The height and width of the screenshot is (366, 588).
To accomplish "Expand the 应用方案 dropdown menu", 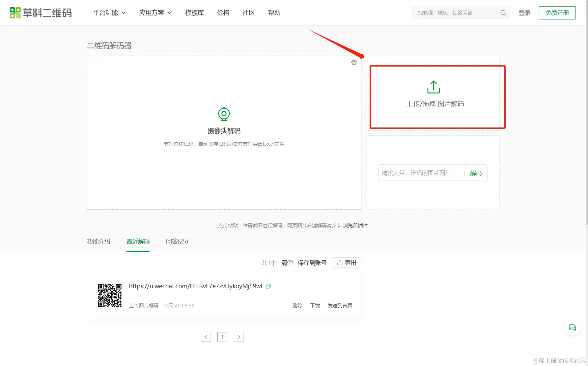I will pyautogui.click(x=155, y=13).
